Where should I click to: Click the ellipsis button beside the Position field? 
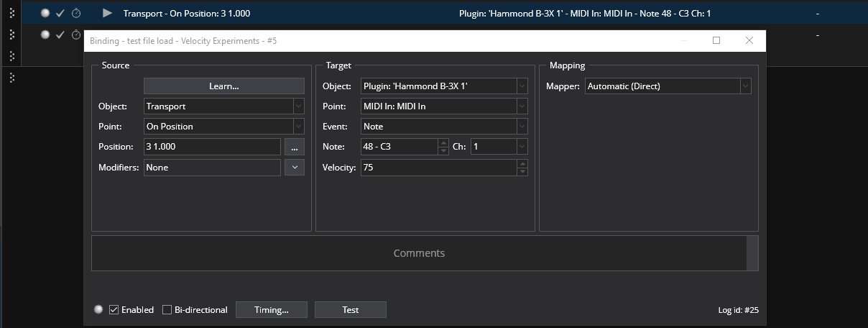[x=295, y=147]
